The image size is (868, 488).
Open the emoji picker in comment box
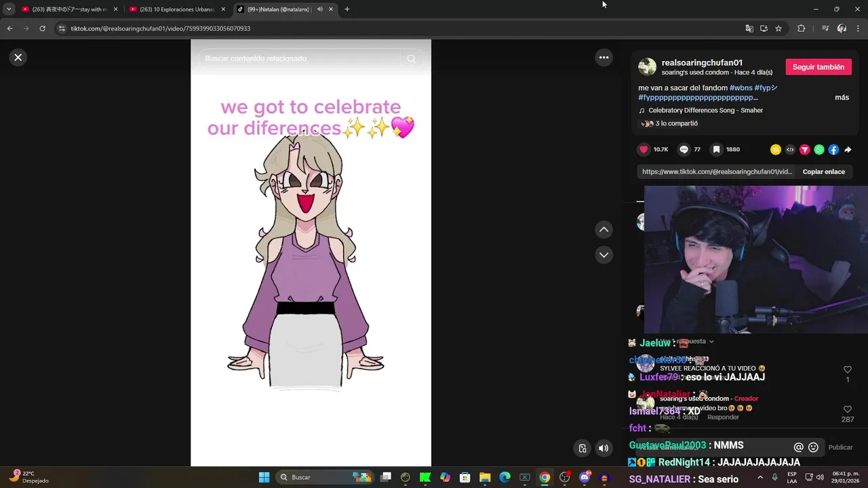point(813,447)
